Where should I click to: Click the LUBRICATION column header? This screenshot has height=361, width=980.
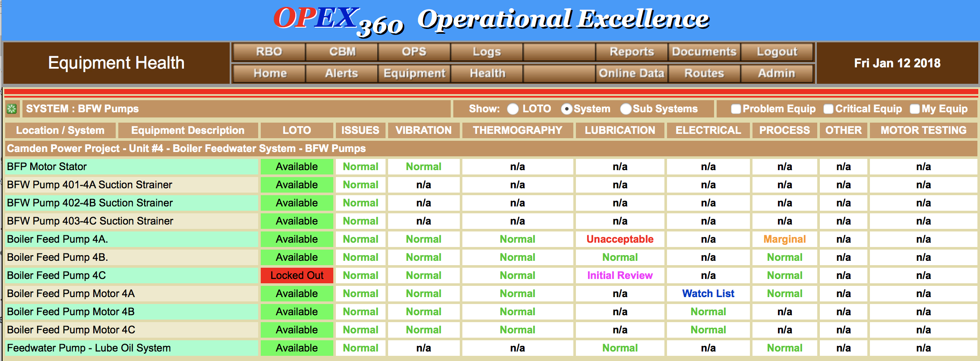pos(620,130)
